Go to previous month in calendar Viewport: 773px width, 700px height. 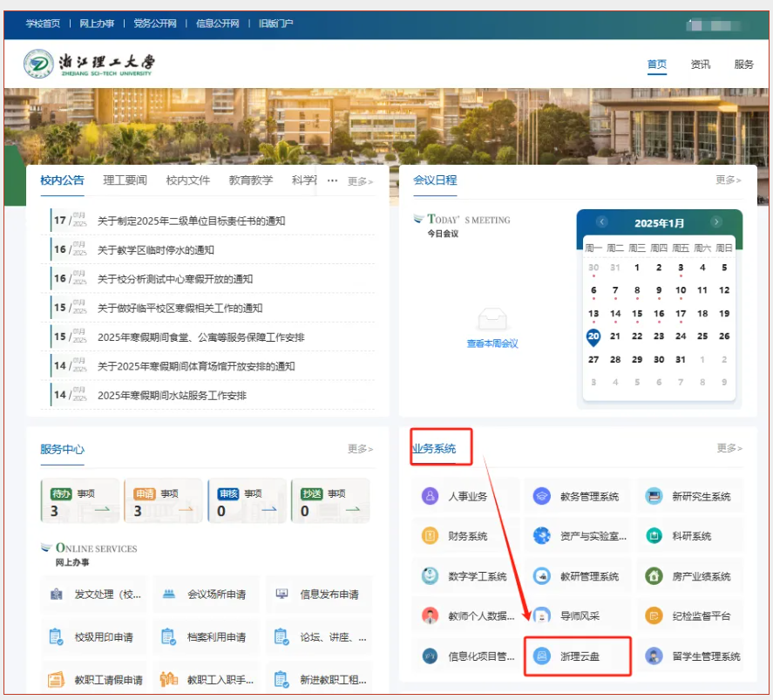click(602, 222)
